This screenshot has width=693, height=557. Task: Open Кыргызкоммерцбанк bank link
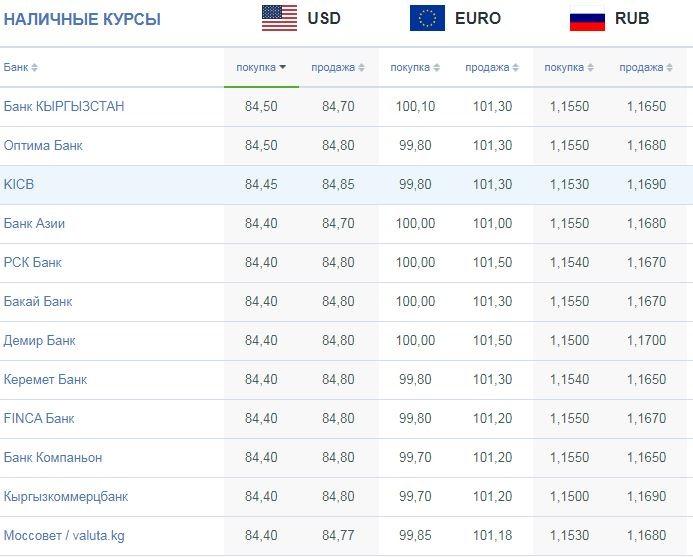coord(66,497)
